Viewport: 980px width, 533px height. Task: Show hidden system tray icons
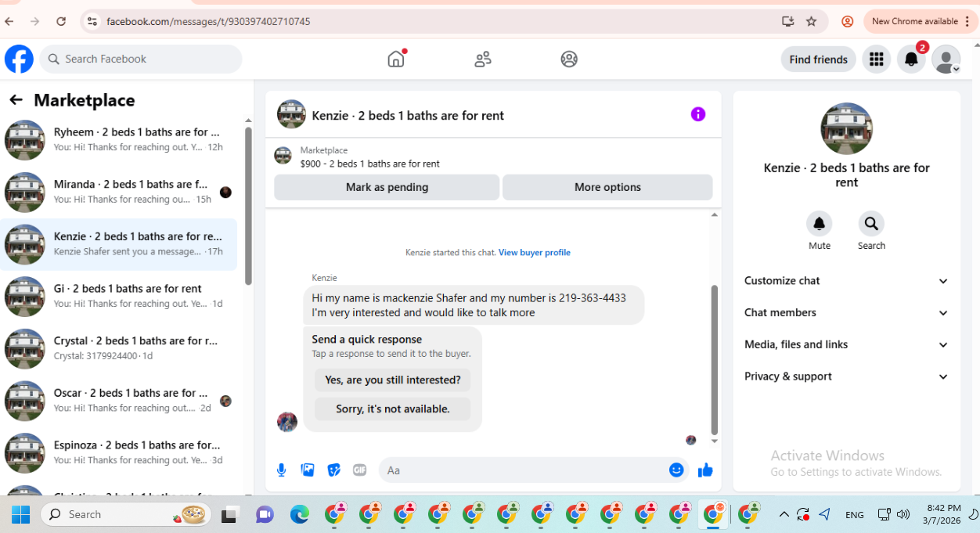coord(784,514)
